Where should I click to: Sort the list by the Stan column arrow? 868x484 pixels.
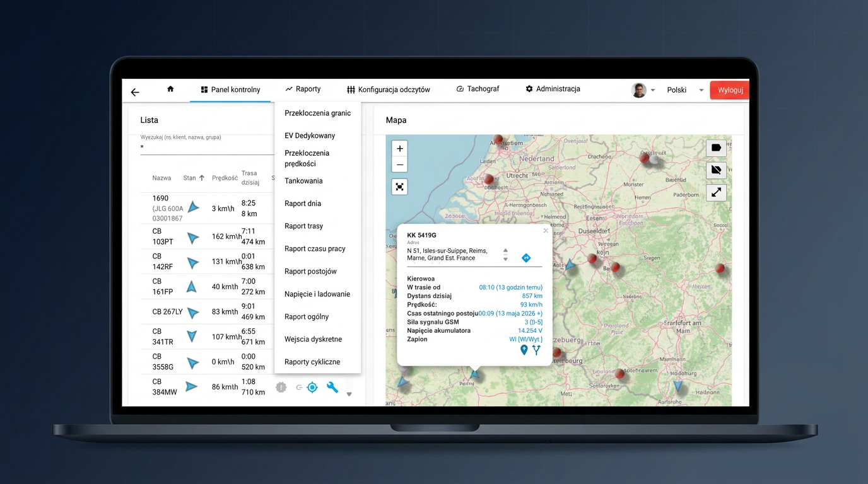[x=202, y=178]
